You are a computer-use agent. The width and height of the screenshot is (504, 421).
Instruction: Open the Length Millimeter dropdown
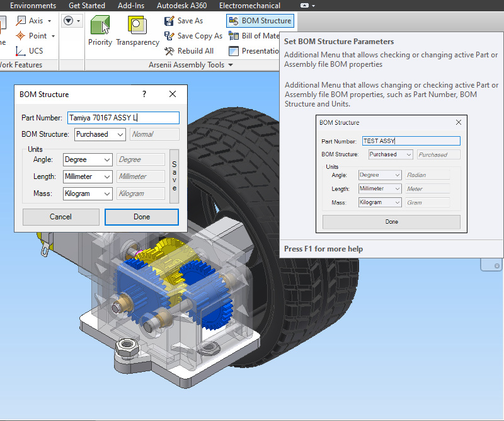click(x=88, y=176)
